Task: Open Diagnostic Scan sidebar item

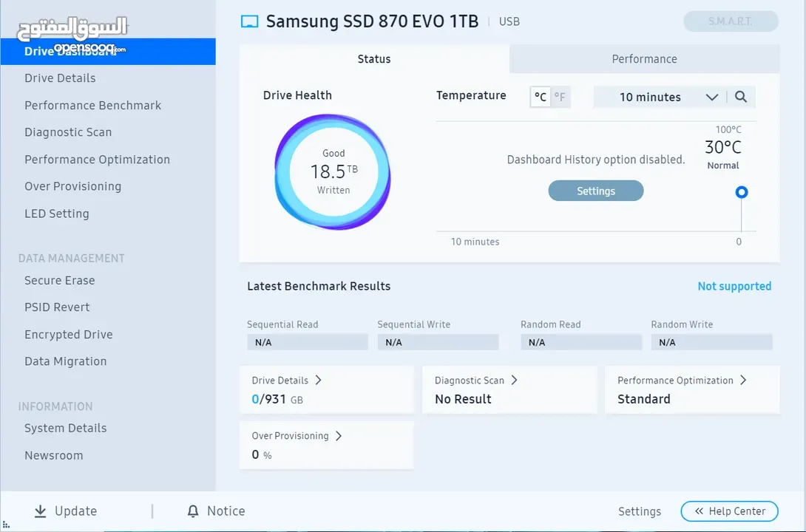Action: coord(68,132)
